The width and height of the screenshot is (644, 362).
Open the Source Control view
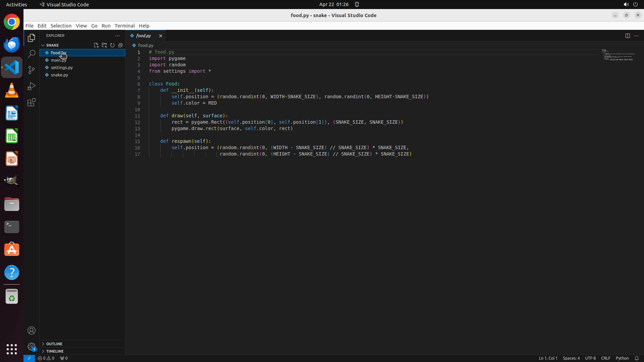pos(32,70)
